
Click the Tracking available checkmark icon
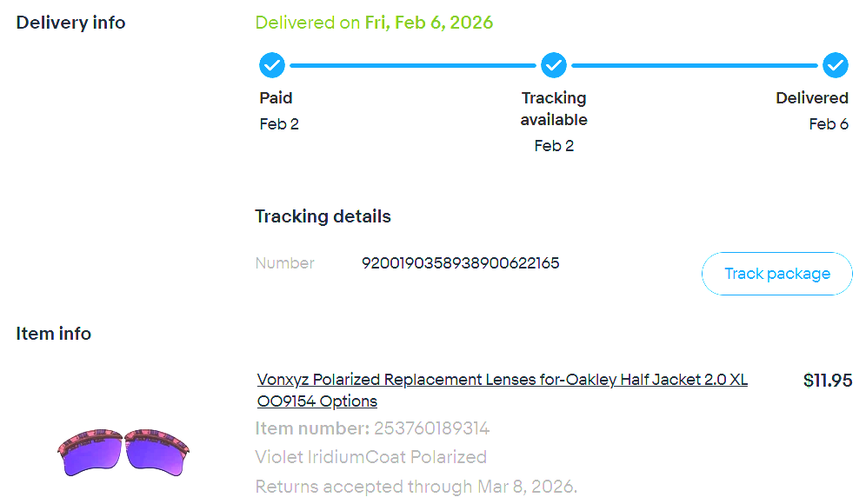pyautogui.click(x=554, y=65)
